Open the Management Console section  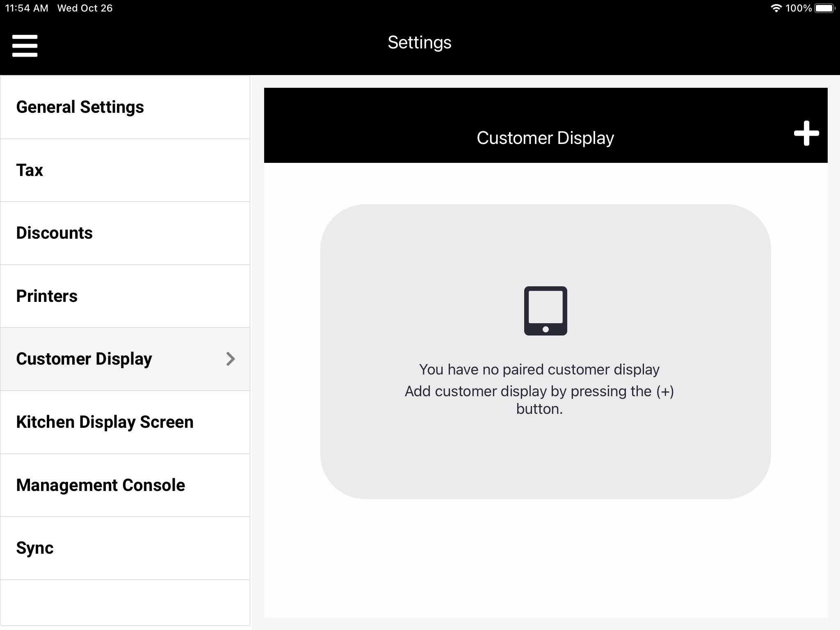(x=100, y=485)
